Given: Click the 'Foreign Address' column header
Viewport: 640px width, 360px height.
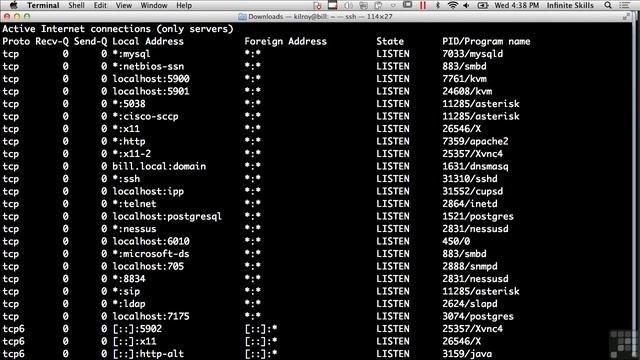Looking at the screenshot, I should [286, 42].
